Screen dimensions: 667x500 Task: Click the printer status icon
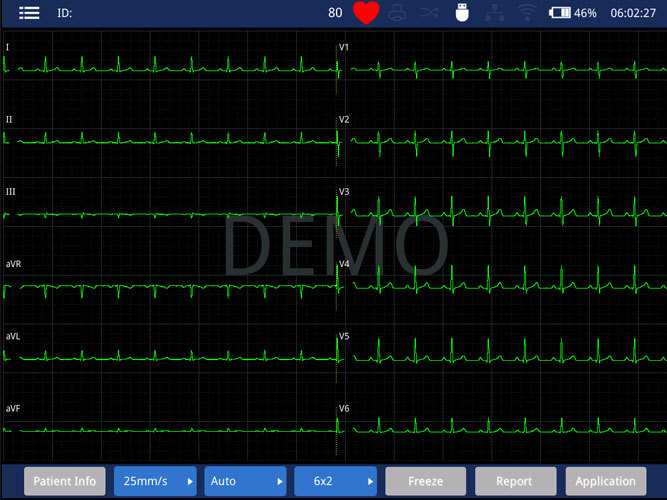tap(397, 13)
